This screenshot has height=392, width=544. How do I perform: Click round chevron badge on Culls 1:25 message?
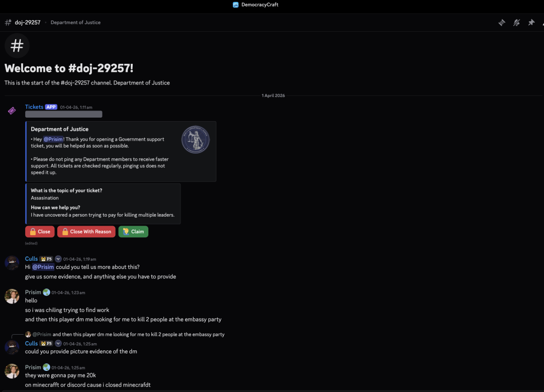click(58, 343)
